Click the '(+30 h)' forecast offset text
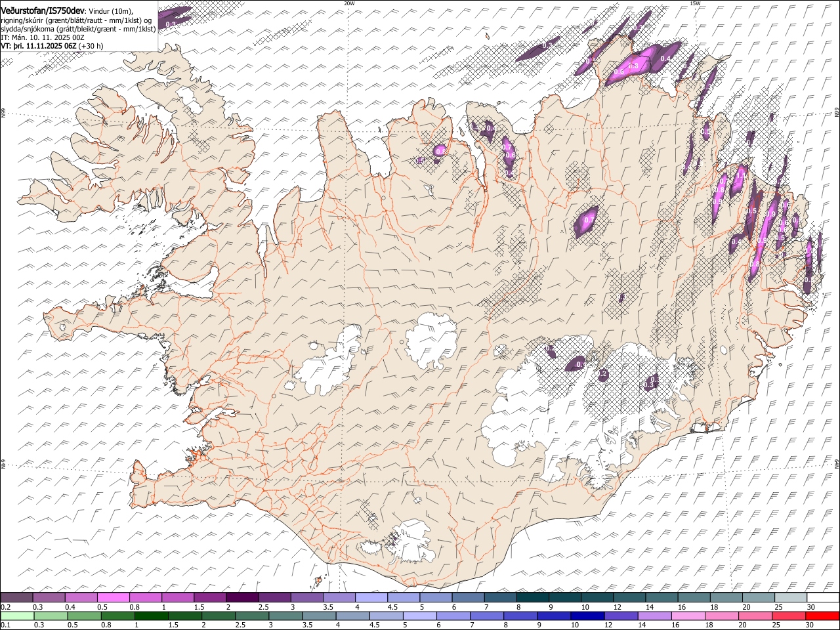The image size is (840, 630). coord(91,46)
